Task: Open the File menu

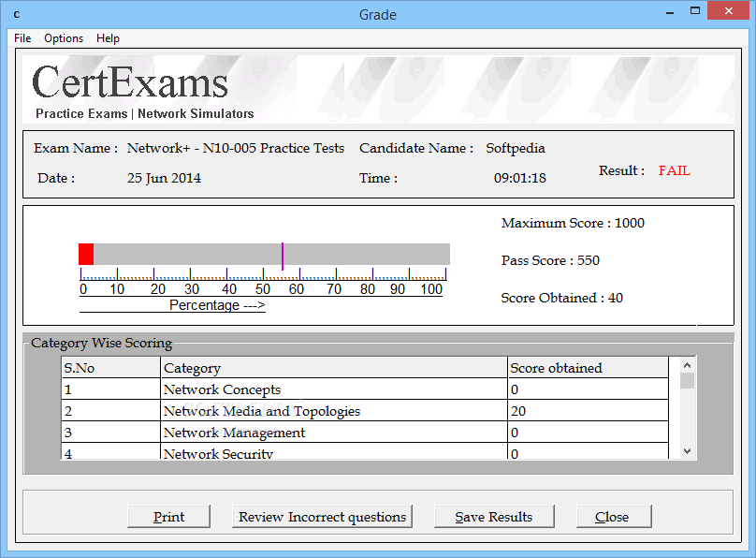Action: (x=22, y=38)
